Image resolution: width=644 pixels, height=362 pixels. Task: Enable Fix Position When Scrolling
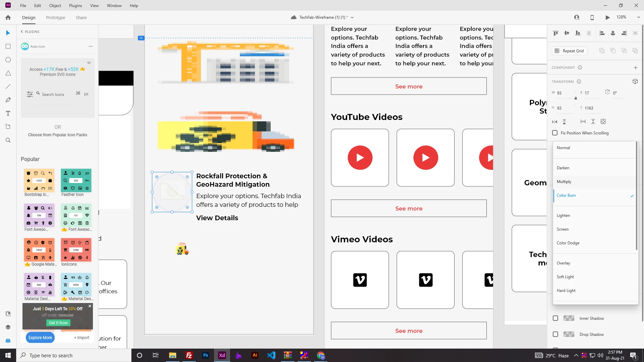pyautogui.click(x=555, y=133)
